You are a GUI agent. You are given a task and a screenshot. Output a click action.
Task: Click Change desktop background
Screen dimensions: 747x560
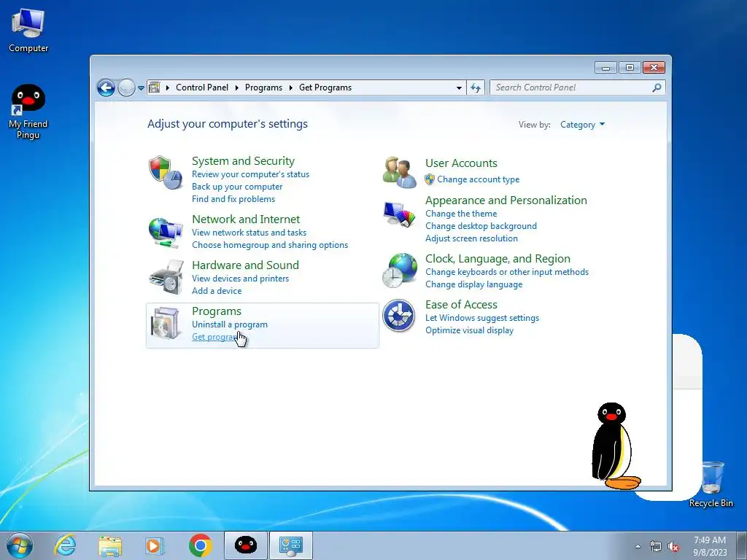pyautogui.click(x=481, y=226)
